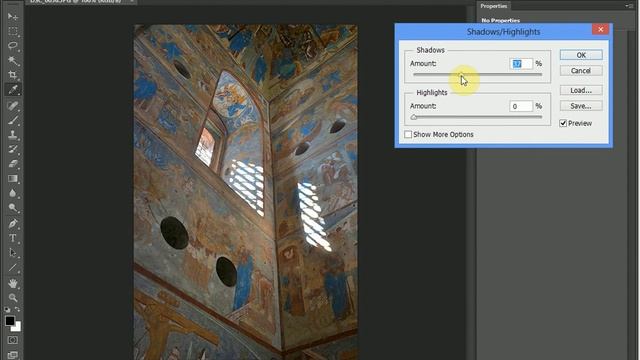Toggle Quick Mask mode
The height and width of the screenshot is (360, 640).
point(13,340)
